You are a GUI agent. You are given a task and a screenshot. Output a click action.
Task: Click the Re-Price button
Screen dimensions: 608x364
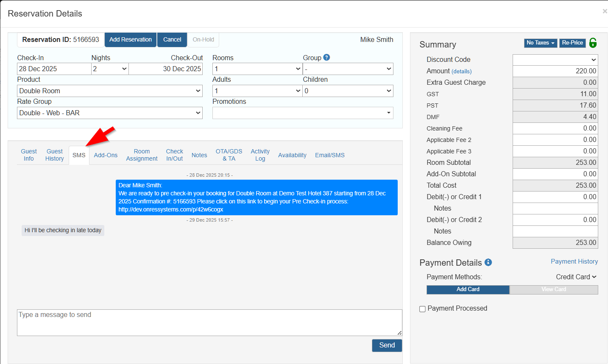[572, 43]
